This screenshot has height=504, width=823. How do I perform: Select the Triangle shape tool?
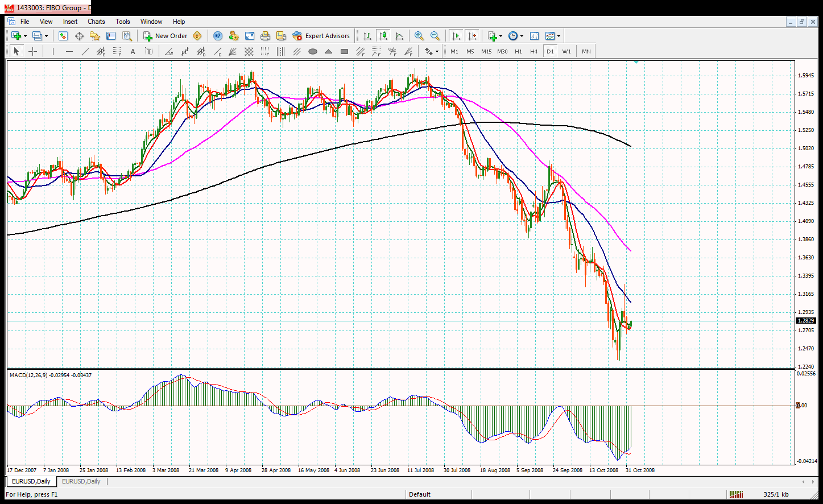(329, 51)
